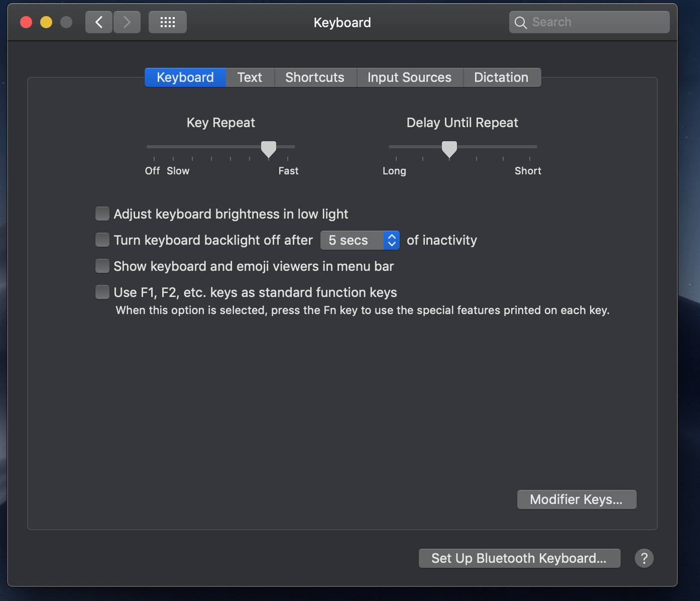Click the Key Repeat slider thumb
700x601 pixels.
point(269,149)
